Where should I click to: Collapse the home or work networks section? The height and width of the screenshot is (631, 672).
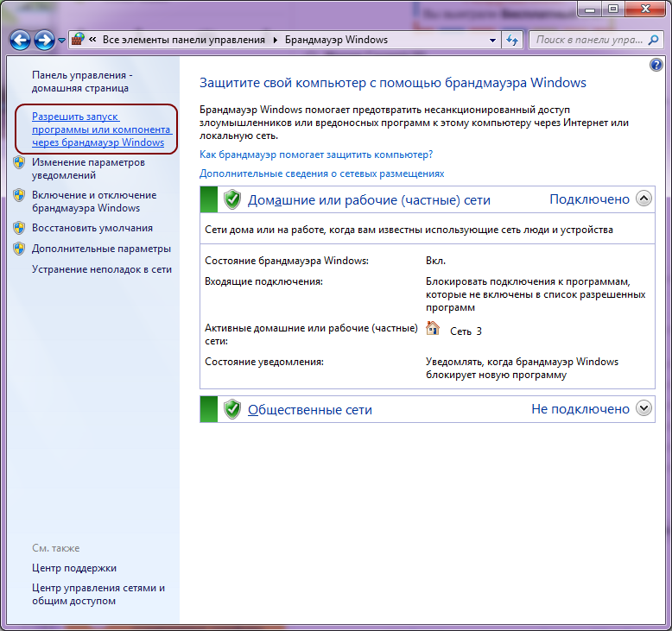[x=643, y=199]
